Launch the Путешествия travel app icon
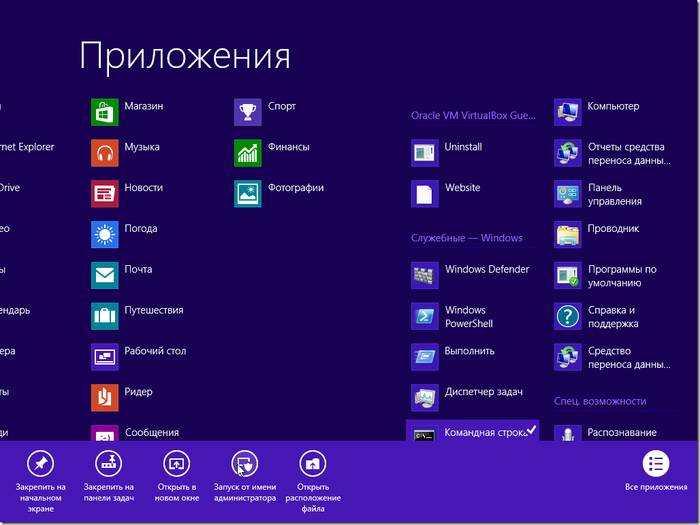Image resolution: width=700 pixels, height=525 pixels. [105, 316]
